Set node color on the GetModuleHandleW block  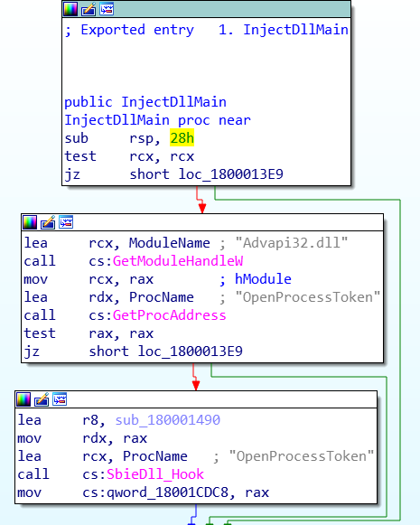click(30, 222)
